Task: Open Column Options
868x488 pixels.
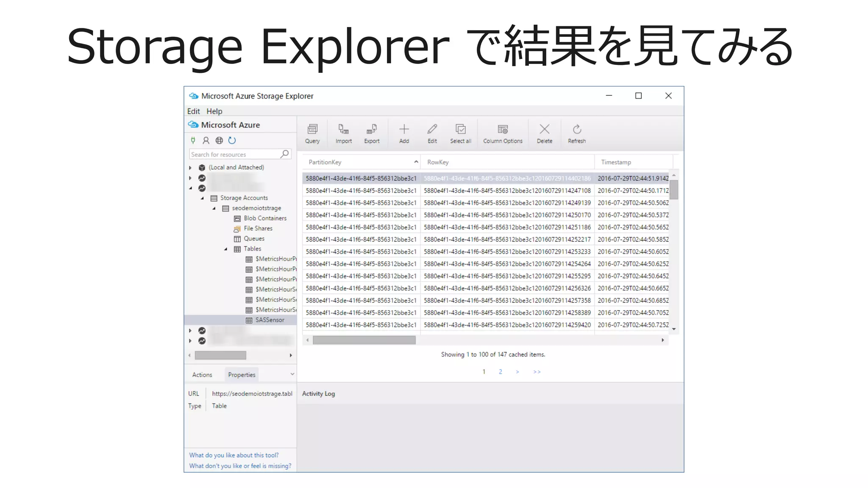Action: tap(503, 133)
